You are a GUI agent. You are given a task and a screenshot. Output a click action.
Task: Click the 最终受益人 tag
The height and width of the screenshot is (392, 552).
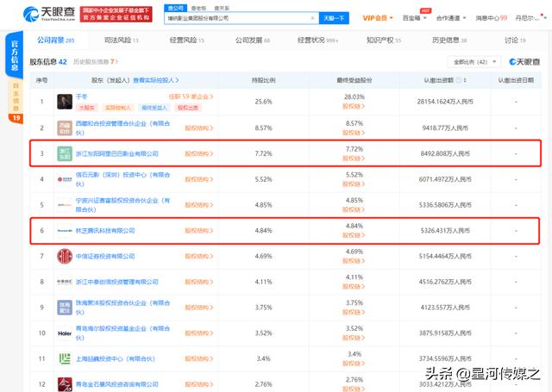(x=154, y=108)
